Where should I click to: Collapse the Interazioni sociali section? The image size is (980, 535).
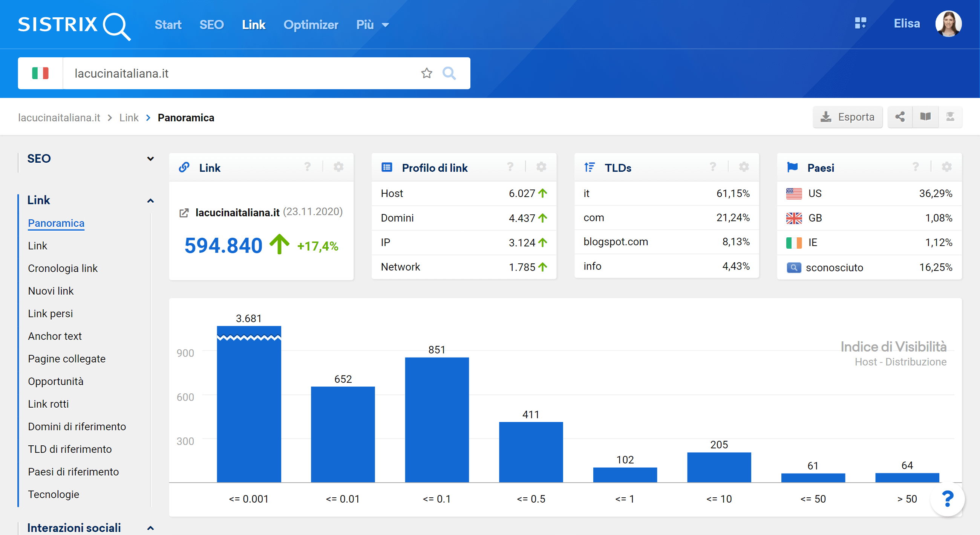[150, 528]
